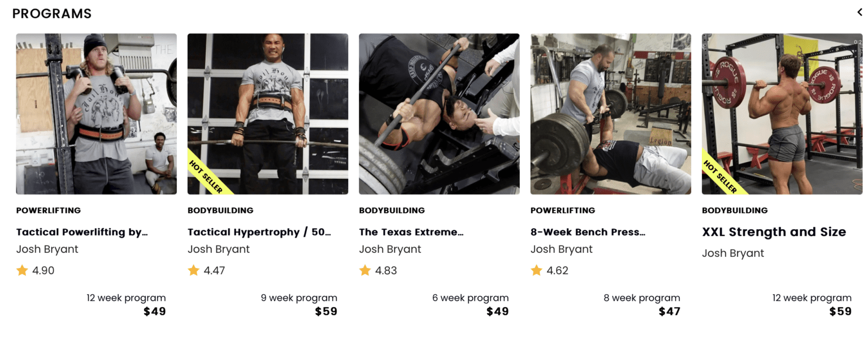Click the star icon under Tactical Hypertrophy
Screen dimensions: 868x348
coord(194,270)
